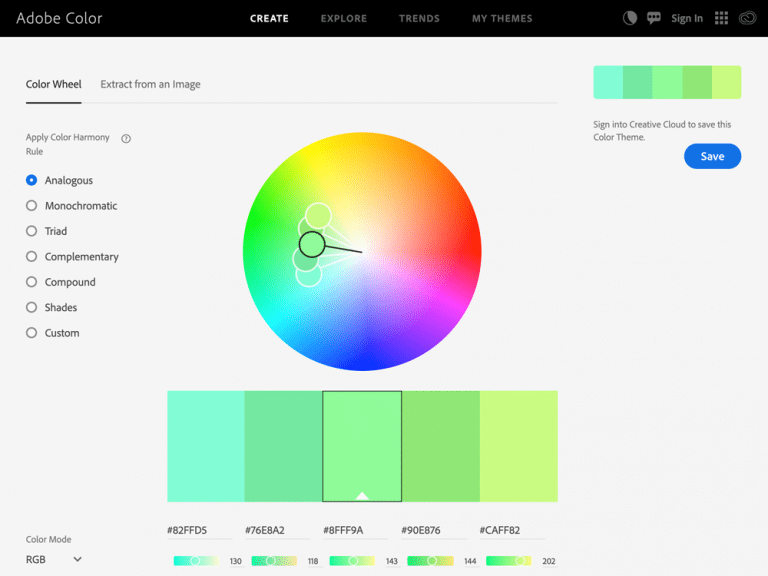Expand the RGB color mode dropdown
Viewport: 768px width, 576px height.
tap(54, 559)
